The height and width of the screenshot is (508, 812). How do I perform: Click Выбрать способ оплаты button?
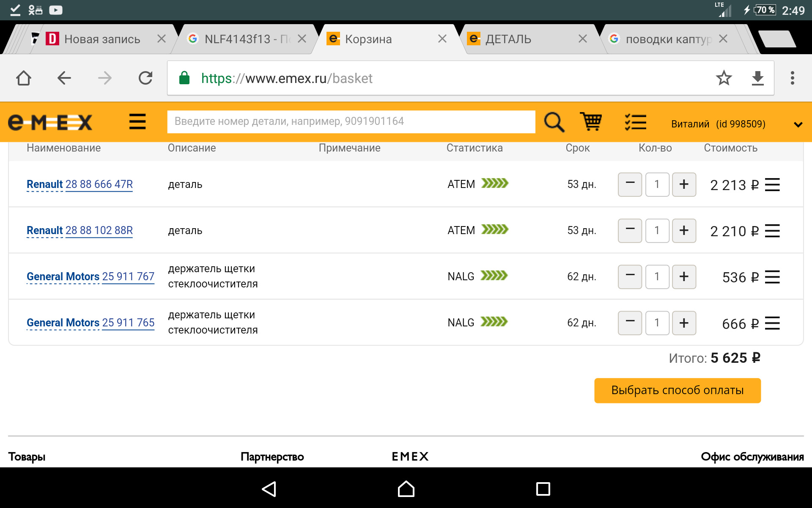click(x=677, y=390)
